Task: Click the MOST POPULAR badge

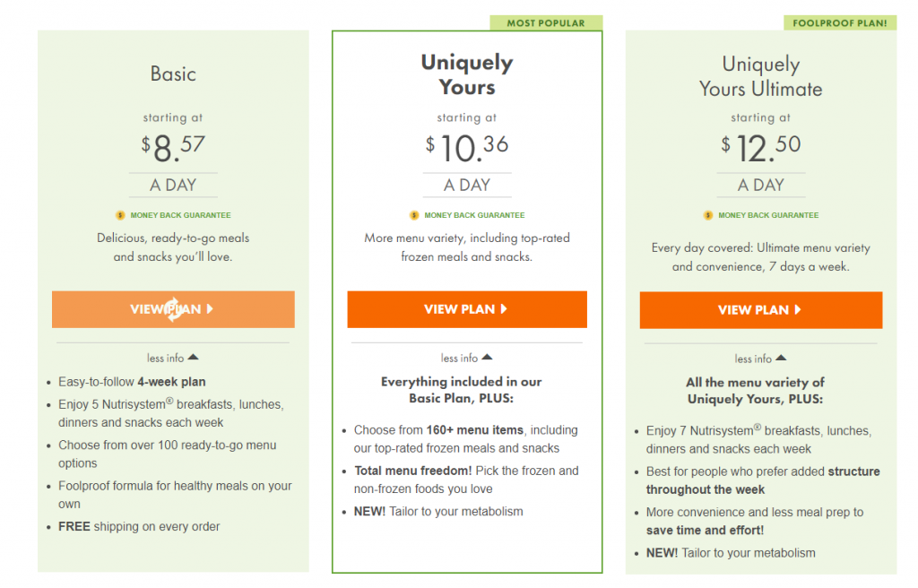Action: point(547,23)
